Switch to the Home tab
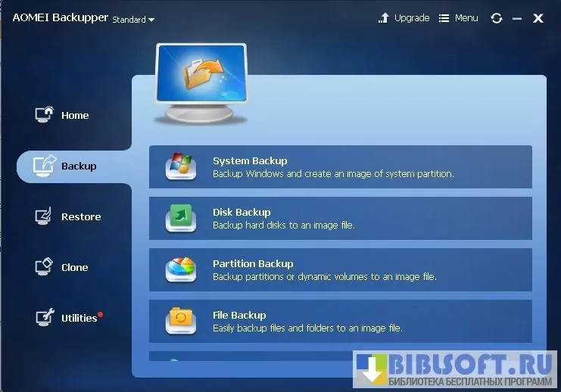 coord(74,115)
